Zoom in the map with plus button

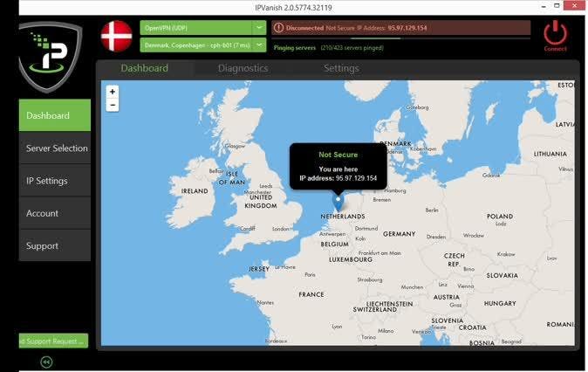click(113, 91)
